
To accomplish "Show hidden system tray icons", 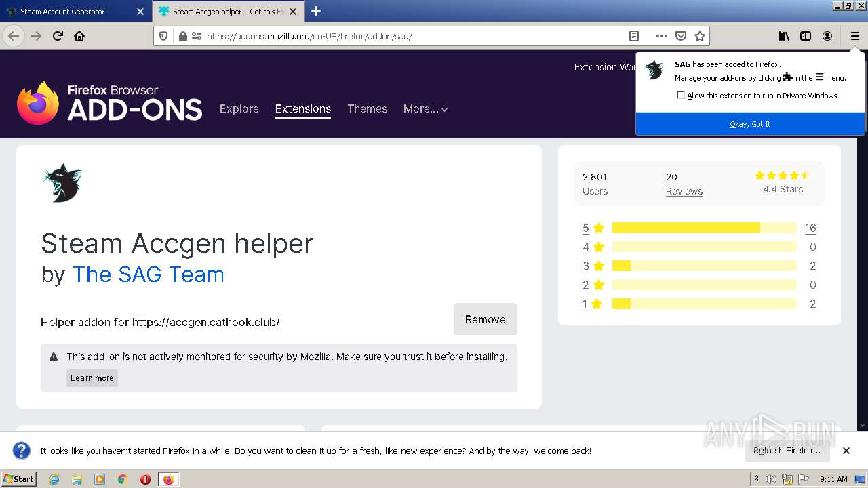I will coord(756,479).
